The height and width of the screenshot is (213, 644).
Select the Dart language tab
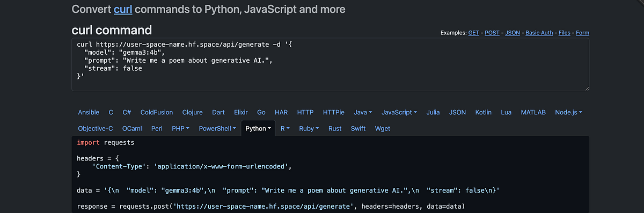pos(218,112)
